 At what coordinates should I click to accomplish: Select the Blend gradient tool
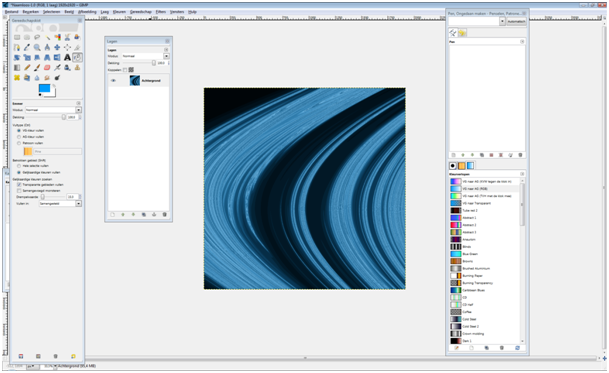tap(17, 68)
